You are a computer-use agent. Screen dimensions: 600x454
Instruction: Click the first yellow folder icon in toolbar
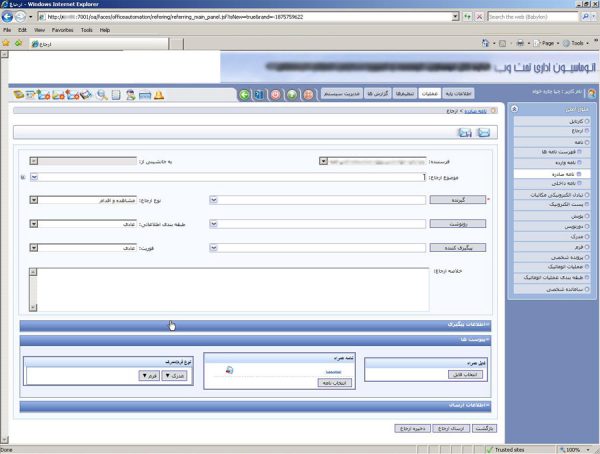[x=18, y=95]
